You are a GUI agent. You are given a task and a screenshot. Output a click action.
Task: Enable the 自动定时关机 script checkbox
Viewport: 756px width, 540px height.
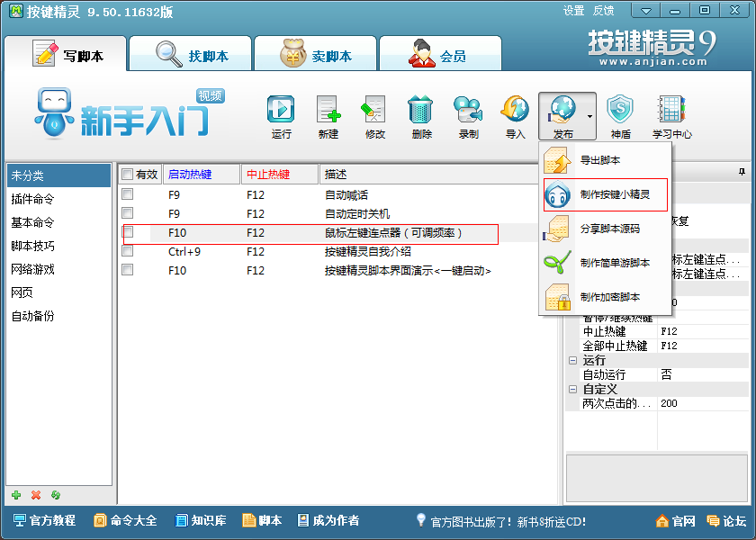click(x=127, y=213)
